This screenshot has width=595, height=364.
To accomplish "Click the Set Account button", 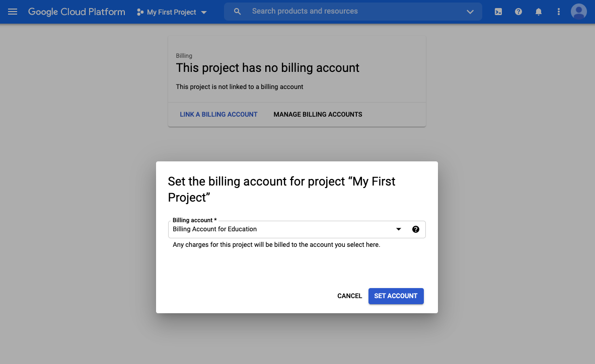I will [396, 296].
